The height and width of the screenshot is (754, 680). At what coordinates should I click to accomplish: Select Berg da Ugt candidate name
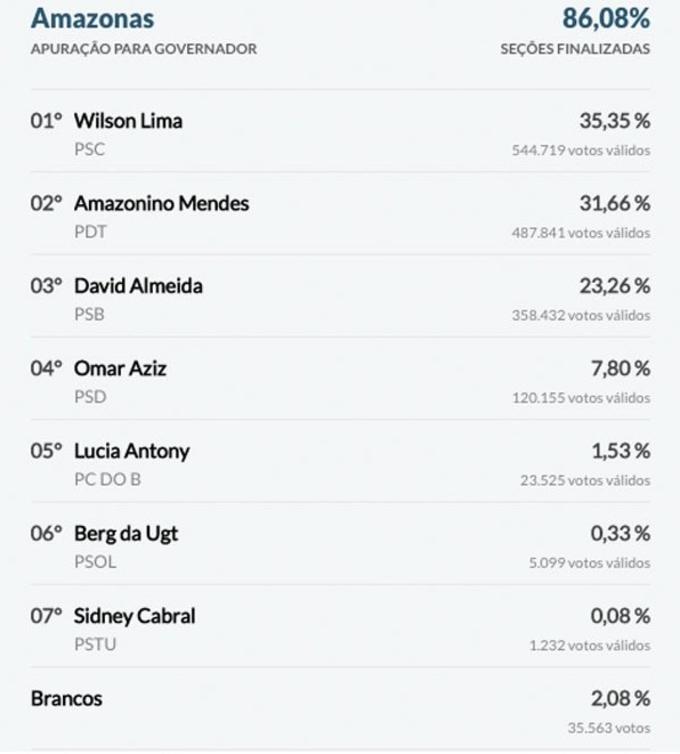tap(126, 533)
